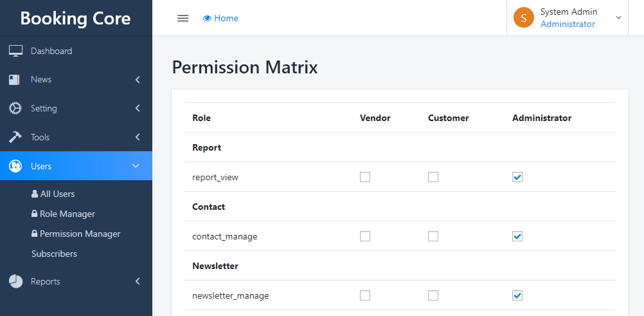Go to Home link

(220, 18)
